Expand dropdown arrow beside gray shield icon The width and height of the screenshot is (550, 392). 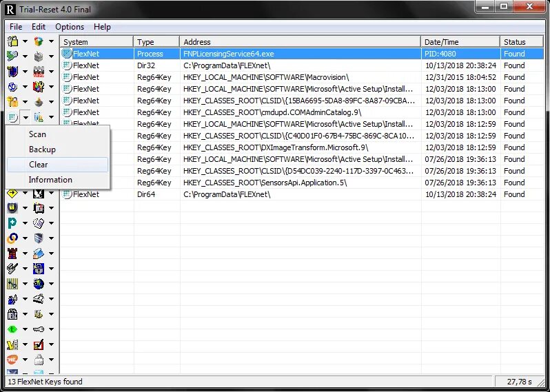tap(51, 238)
